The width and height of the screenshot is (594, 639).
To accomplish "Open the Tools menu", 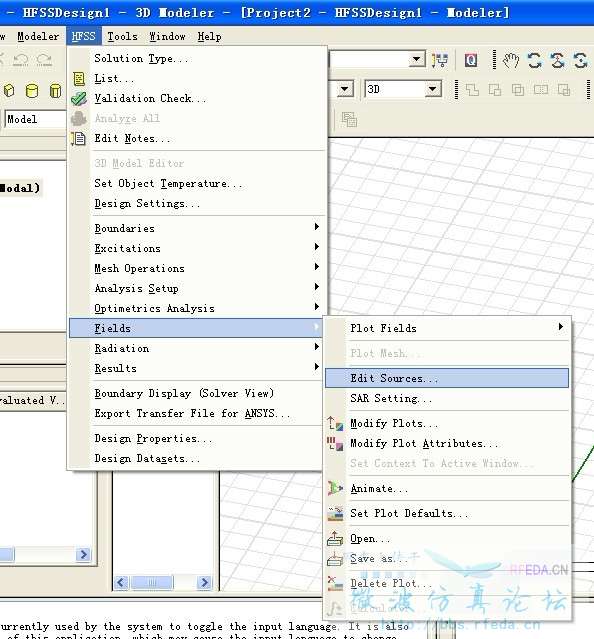I will (122, 37).
